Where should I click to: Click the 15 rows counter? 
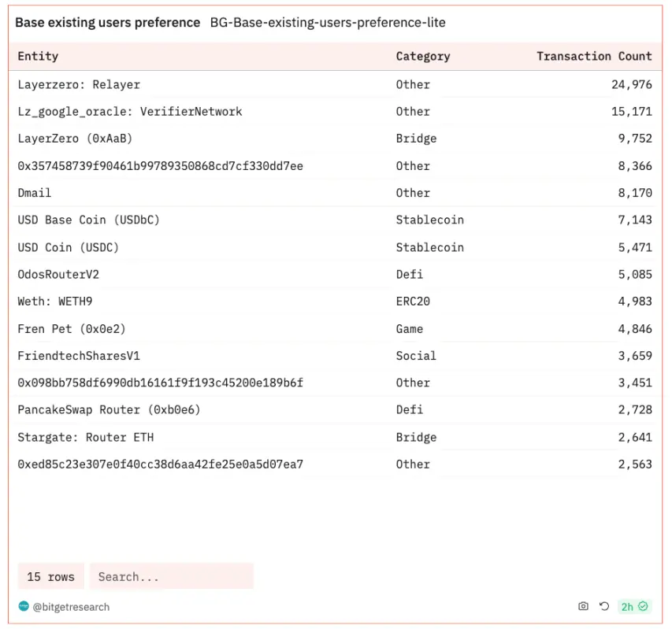(x=50, y=576)
